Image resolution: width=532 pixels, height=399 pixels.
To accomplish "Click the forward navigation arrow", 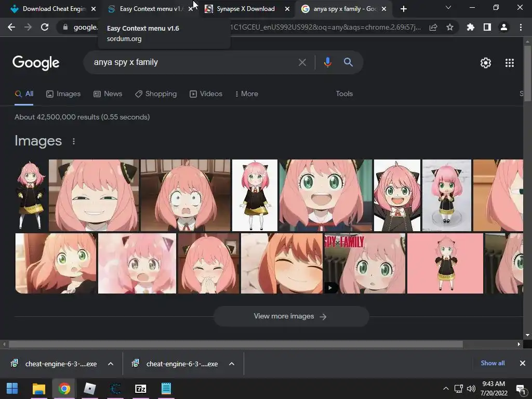I will [28, 27].
